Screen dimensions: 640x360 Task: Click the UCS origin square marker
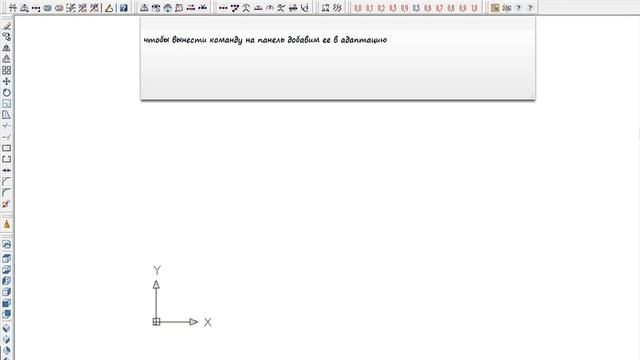click(x=156, y=322)
